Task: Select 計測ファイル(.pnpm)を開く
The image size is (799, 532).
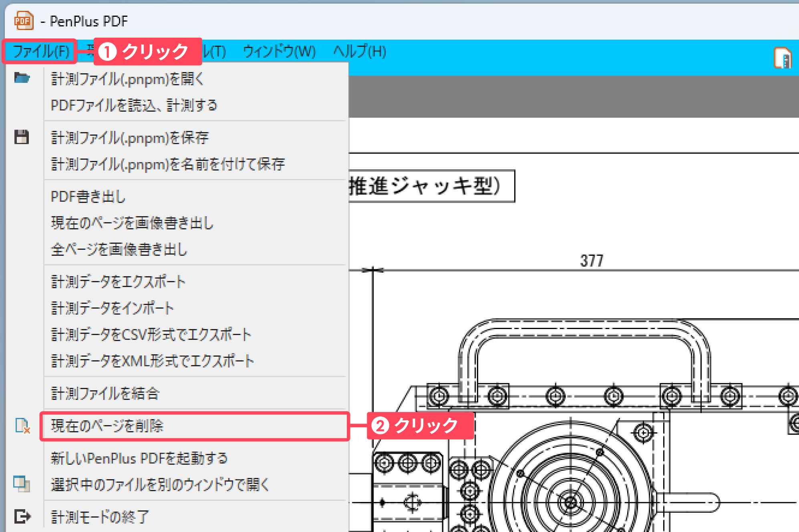Action: pos(127,79)
